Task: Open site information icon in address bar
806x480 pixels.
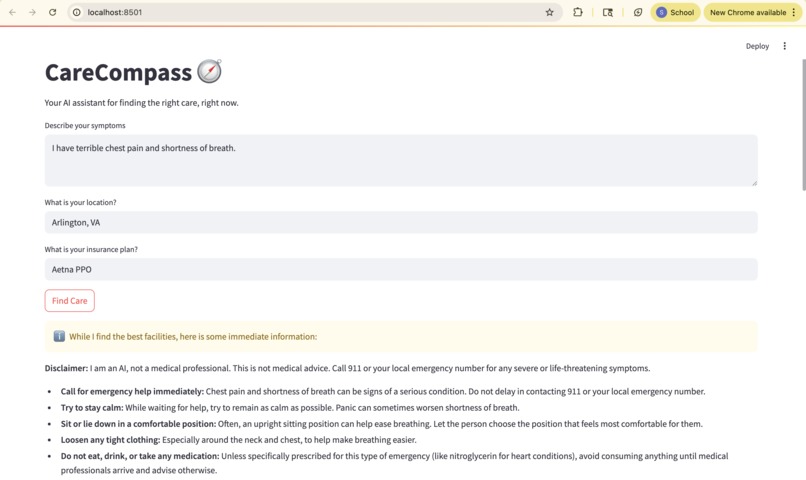Action: click(77, 12)
